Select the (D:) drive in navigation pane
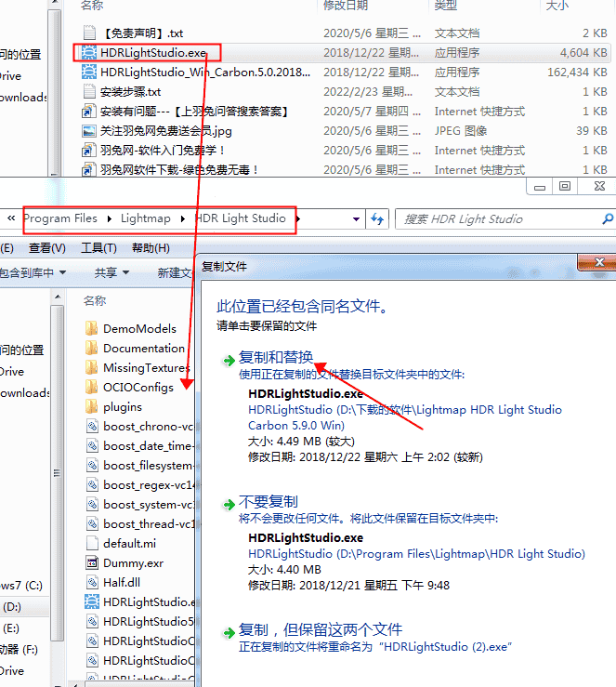 [12, 607]
